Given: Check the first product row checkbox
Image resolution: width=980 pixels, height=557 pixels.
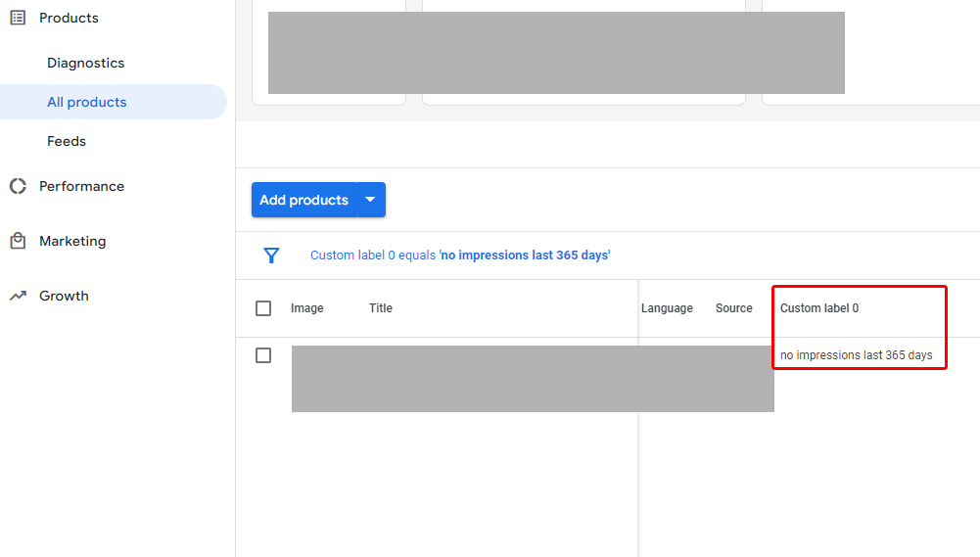Looking at the screenshot, I should (263, 355).
